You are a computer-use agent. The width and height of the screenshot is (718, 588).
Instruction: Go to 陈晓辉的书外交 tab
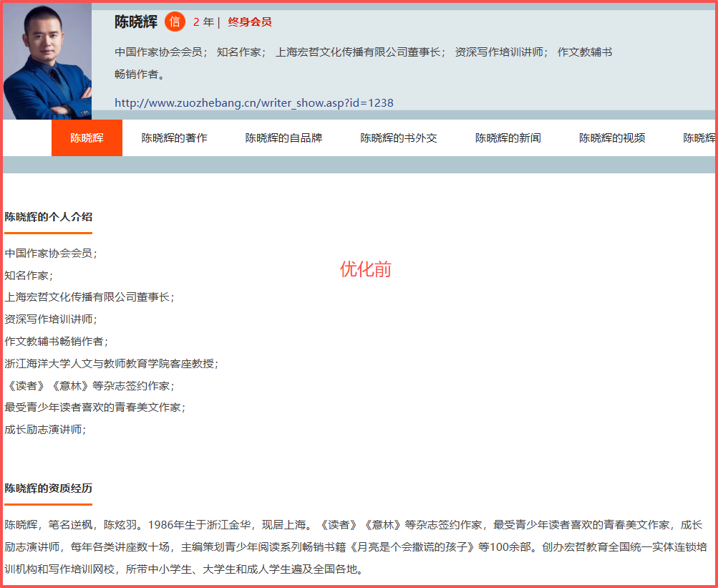tap(399, 138)
